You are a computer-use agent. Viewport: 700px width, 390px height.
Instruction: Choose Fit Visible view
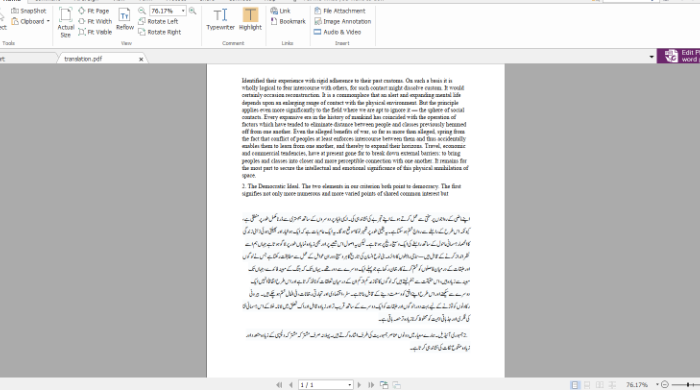tap(95, 32)
